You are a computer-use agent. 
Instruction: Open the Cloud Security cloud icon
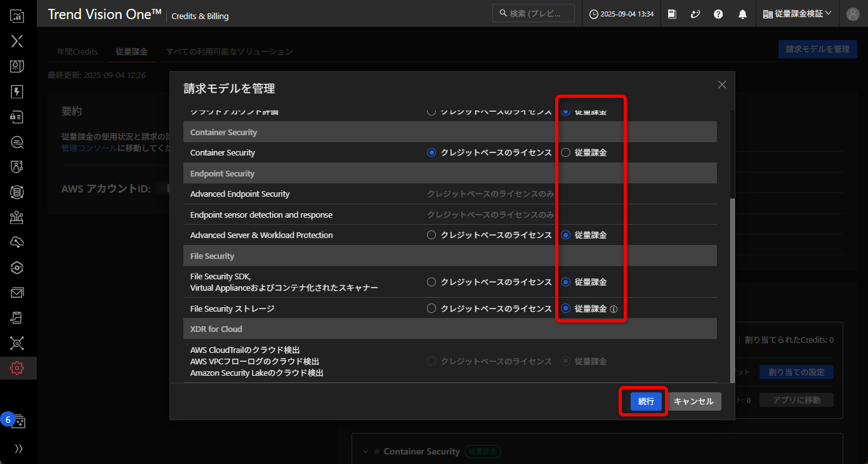click(17, 242)
